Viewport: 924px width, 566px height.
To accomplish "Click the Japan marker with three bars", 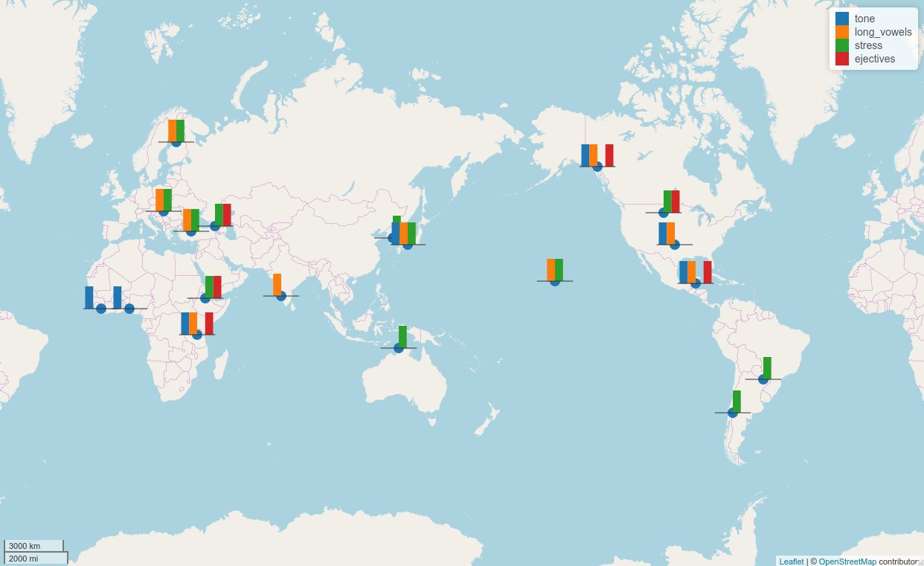I will (x=408, y=244).
